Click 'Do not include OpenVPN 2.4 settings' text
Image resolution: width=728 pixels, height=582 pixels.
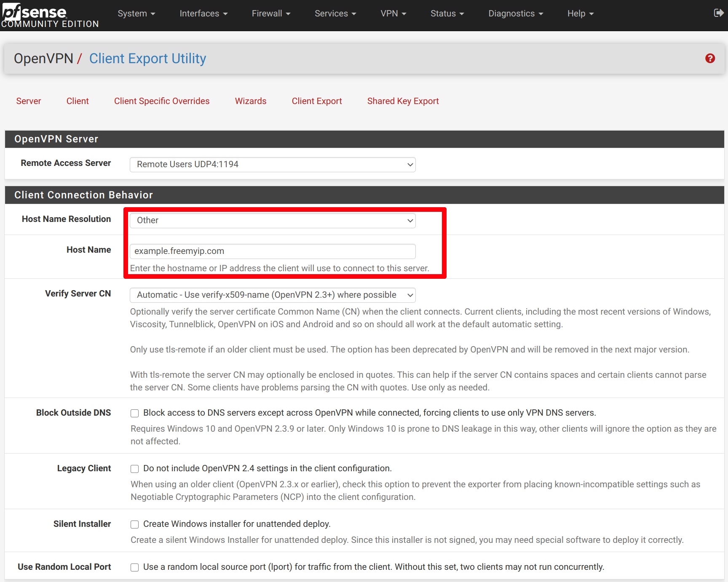pos(268,468)
